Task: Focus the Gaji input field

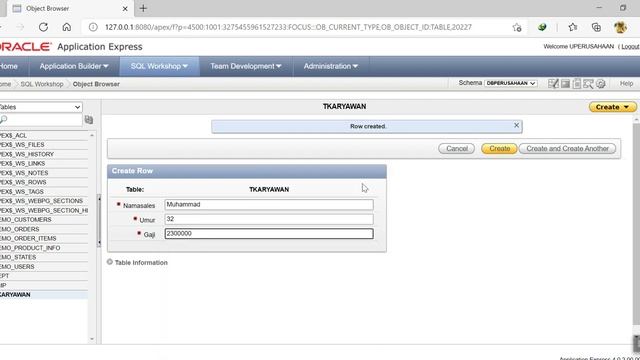Action: (x=269, y=233)
